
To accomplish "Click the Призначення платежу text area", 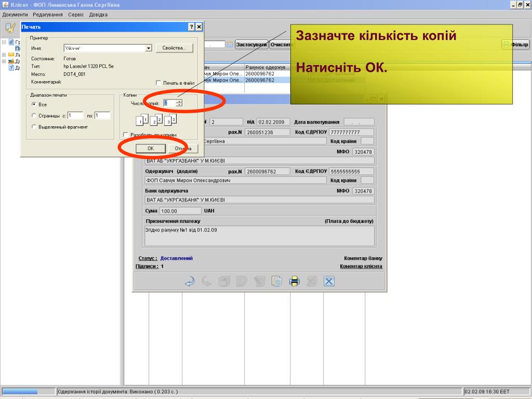I will pos(260,236).
